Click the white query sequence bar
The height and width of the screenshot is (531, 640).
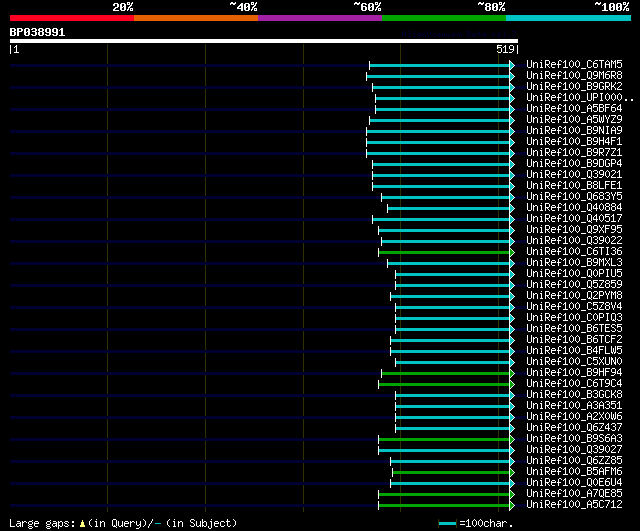click(264, 41)
